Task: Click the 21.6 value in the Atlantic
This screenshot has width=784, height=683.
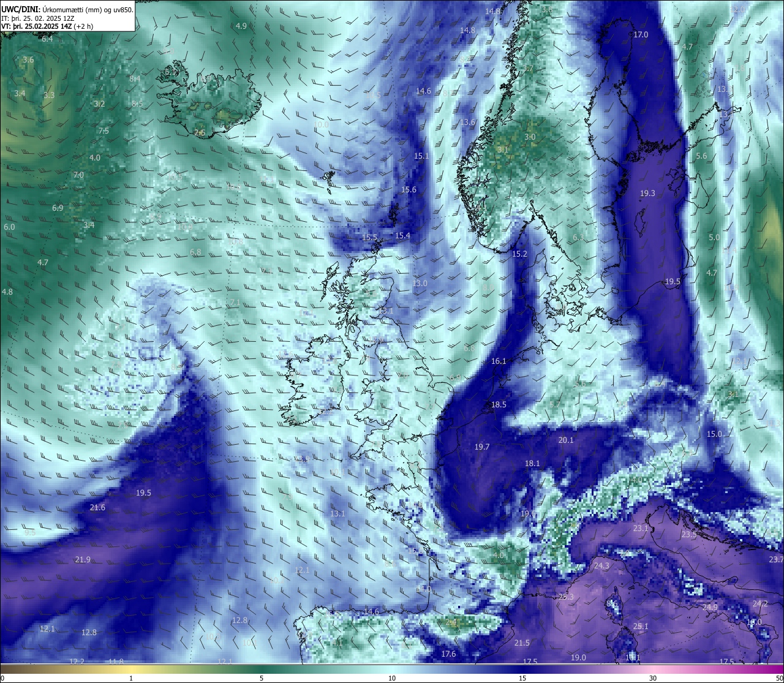Action: tap(97, 507)
